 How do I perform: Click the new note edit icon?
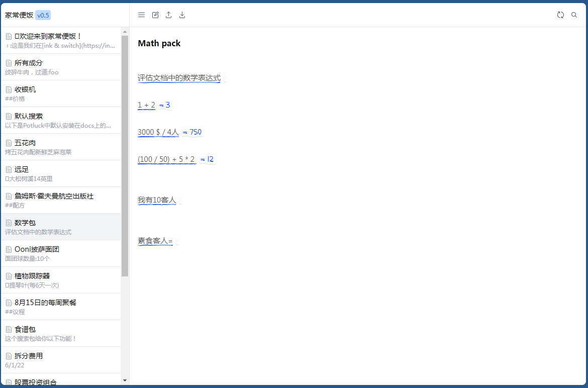coord(155,15)
